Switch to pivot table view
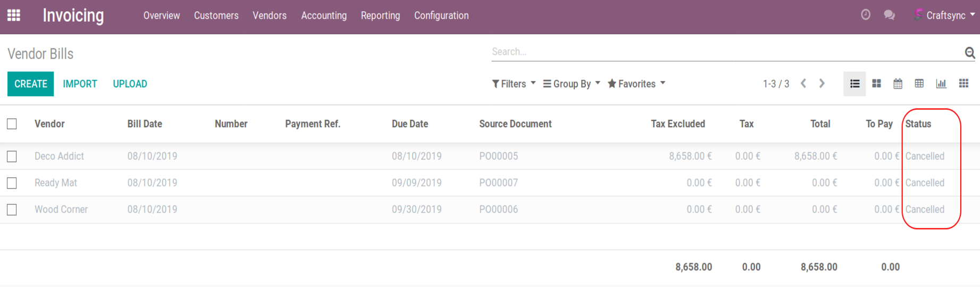 coord(919,84)
